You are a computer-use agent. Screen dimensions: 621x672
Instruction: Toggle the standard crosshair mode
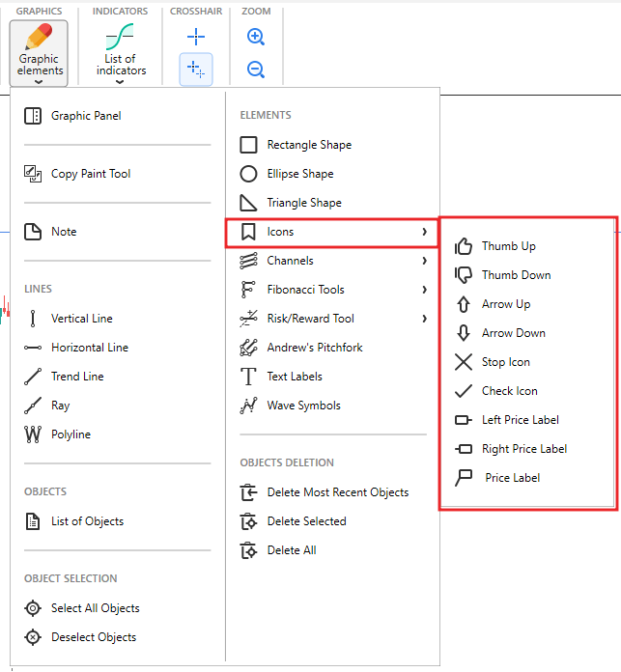click(x=196, y=38)
